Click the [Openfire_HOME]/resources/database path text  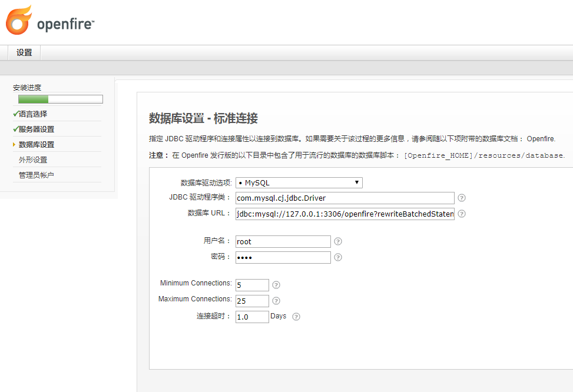[x=484, y=155]
